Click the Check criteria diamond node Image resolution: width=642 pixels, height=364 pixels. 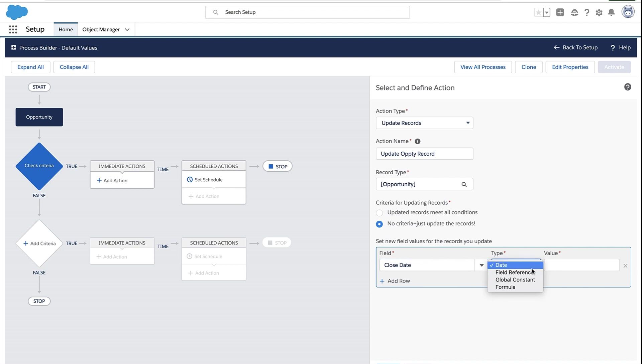(39, 166)
